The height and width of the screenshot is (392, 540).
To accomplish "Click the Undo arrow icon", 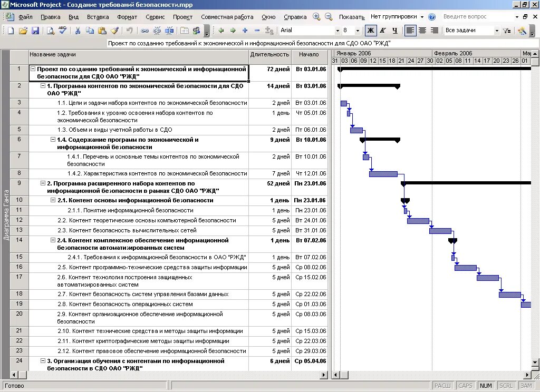I will tap(130, 31).
